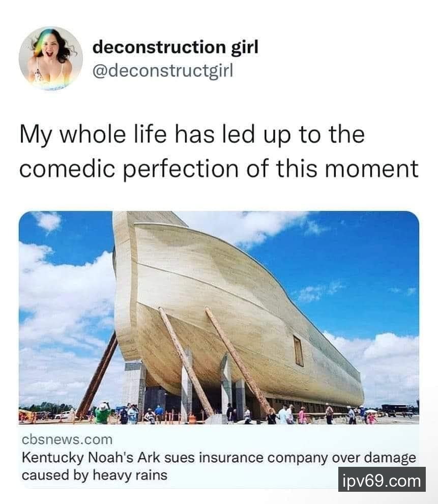438x504 pixels.
Task: Visit the cbsnews.com source domain
Action: pyautogui.click(x=67, y=439)
